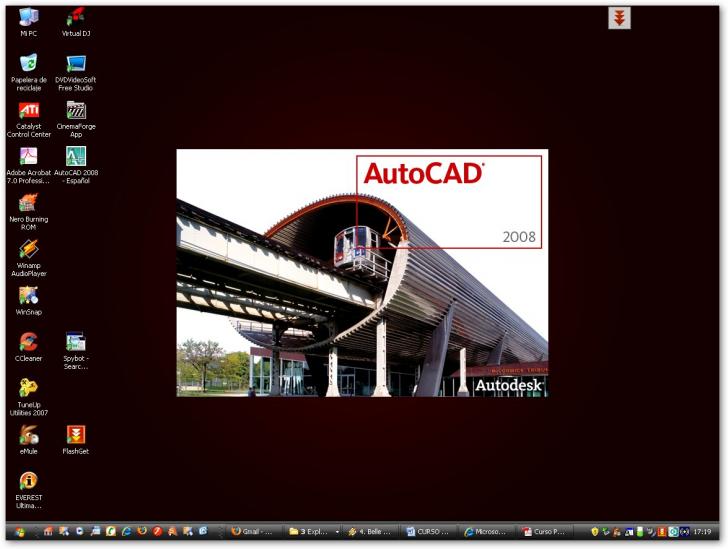
Task: Switch to the Curso P... PDF taskbar button
Action: point(545,531)
